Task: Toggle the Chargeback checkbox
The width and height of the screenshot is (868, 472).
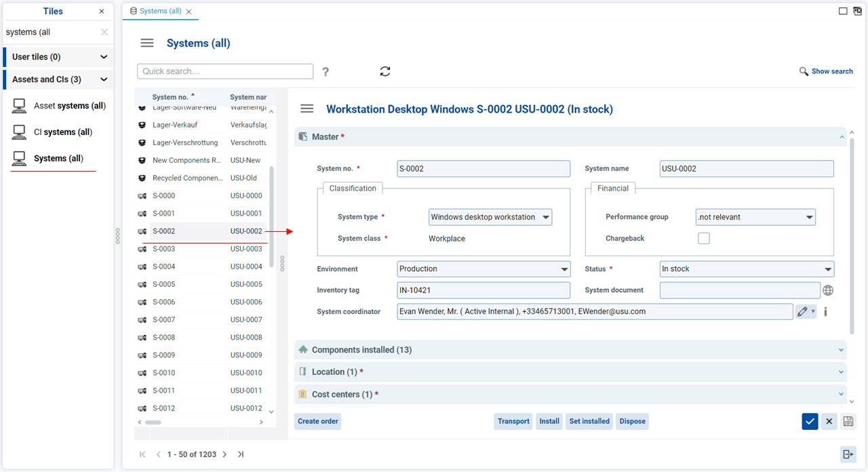Action: 704,238
